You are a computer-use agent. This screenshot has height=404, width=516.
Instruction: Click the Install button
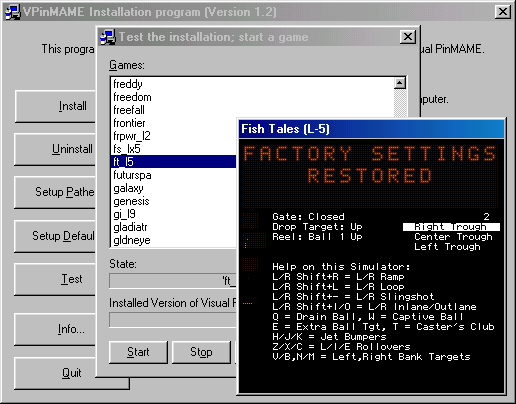[55, 106]
